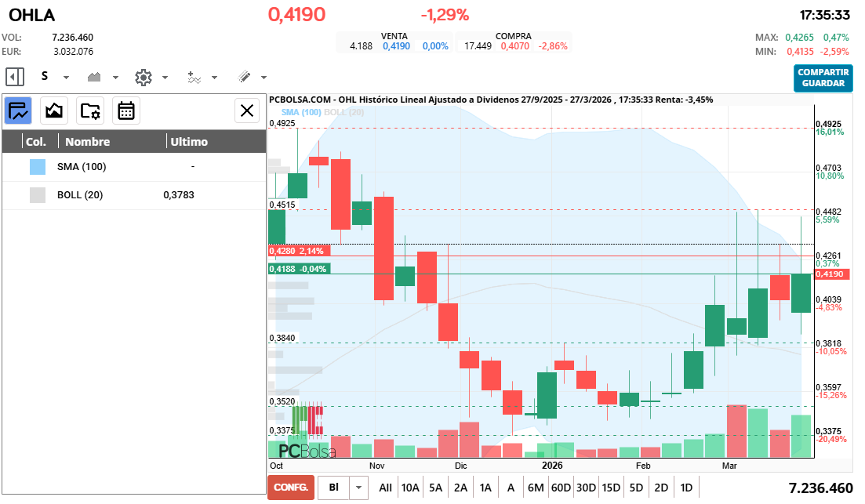Open the calendar icon in the indicator panel
Image resolution: width=865 pixels, height=504 pixels.
(126, 111)
